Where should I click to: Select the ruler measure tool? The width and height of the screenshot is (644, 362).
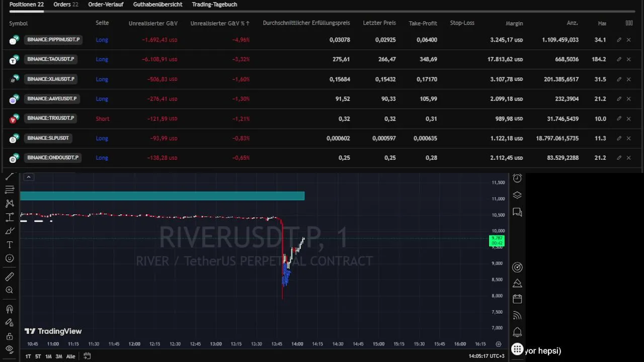10,277
